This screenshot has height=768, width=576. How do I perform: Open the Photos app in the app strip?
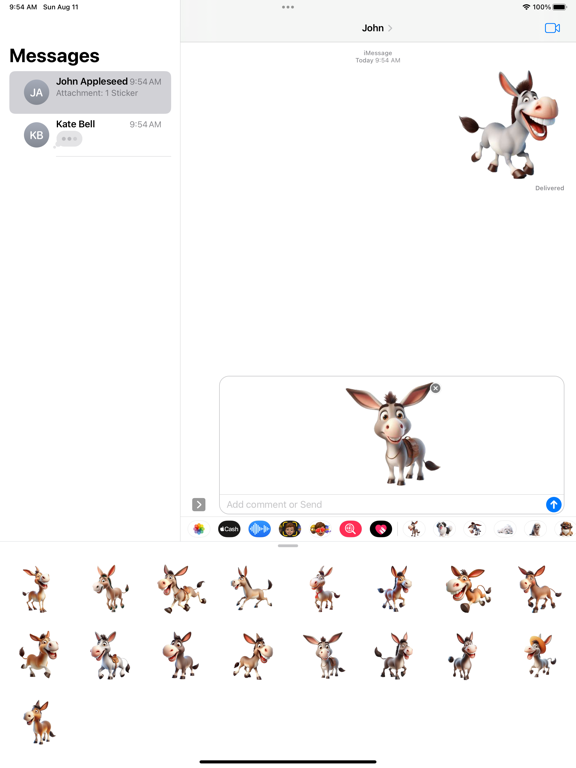199,529
